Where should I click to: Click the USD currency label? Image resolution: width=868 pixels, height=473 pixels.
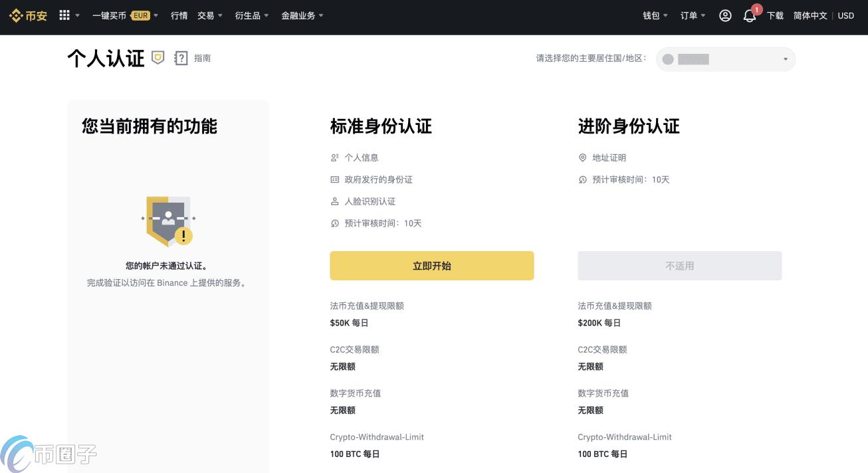(x=845, y=15)
